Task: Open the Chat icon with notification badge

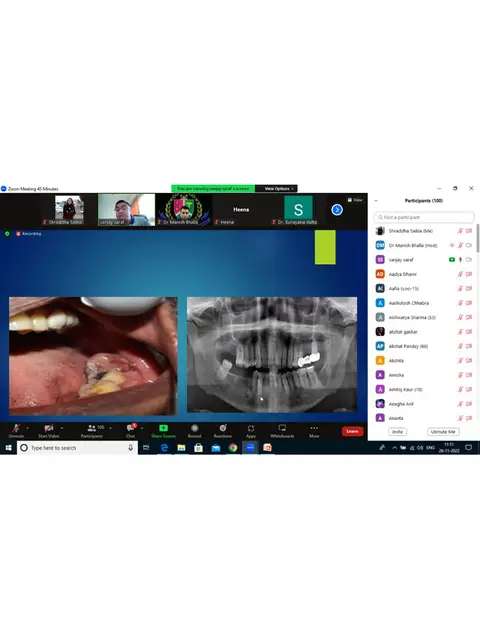Action: [x=131, y=431]
